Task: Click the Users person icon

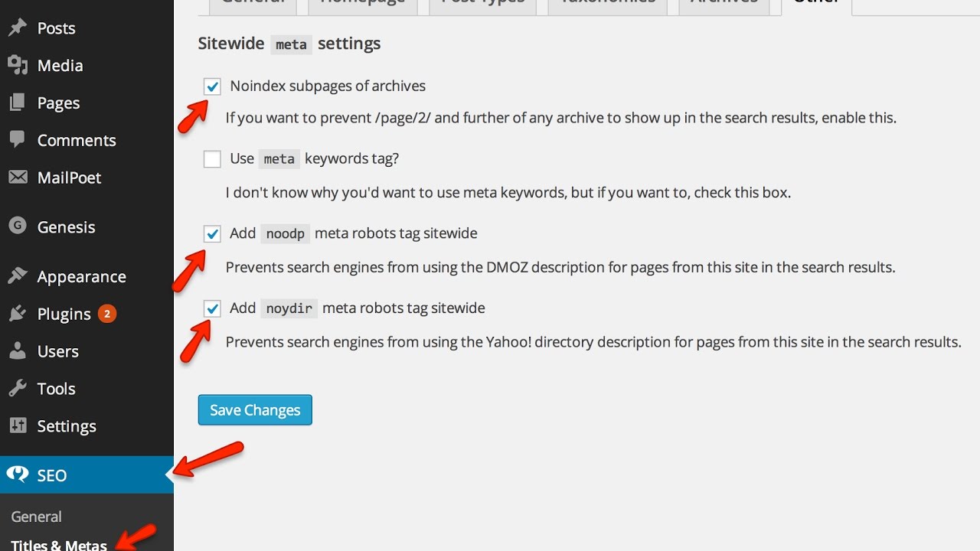Action: (17, 351)
